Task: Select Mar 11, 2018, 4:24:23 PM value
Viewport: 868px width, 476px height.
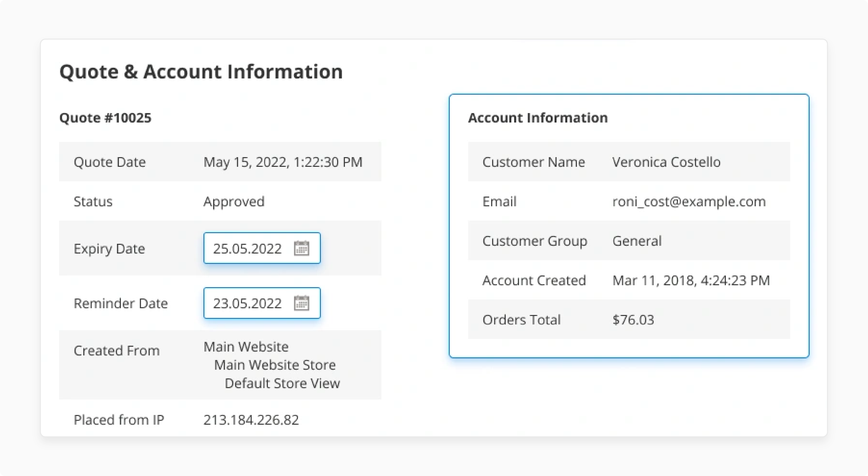Action: click(691, 281)
